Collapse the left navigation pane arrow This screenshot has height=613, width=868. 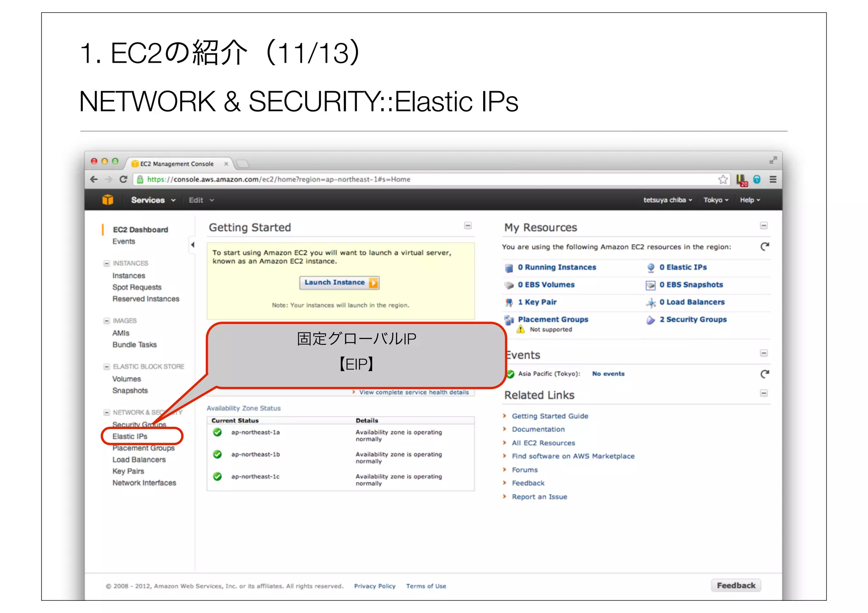click(x=192, y=244)
